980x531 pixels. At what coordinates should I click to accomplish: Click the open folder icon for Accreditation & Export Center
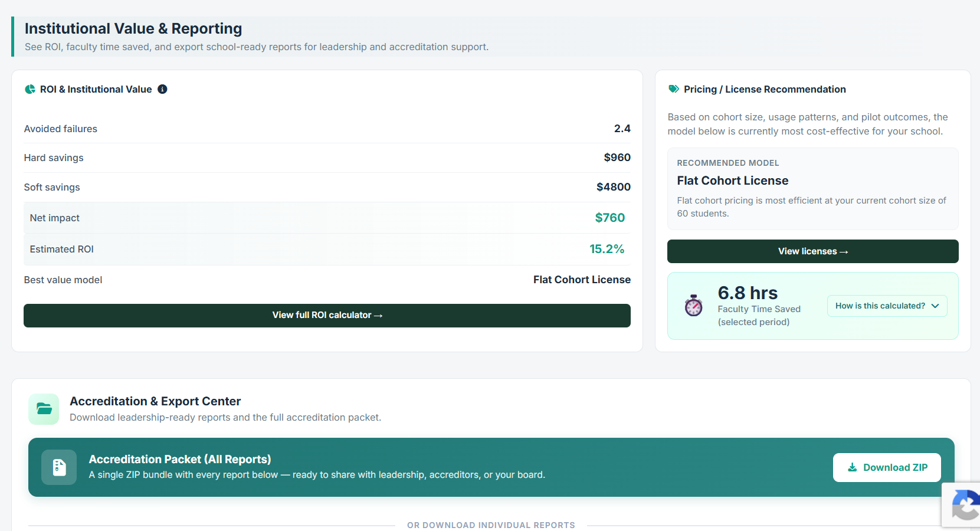(44, 409)
